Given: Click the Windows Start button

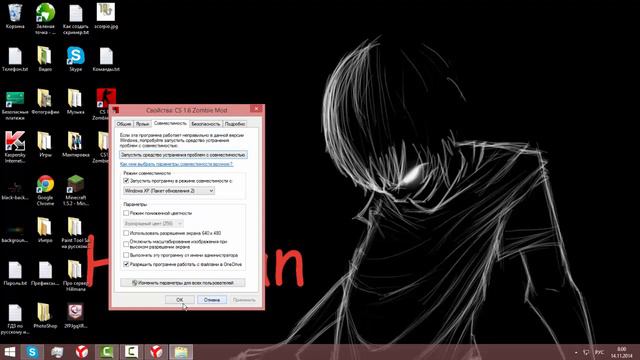Looking at the screenshot, I should 10,352.
